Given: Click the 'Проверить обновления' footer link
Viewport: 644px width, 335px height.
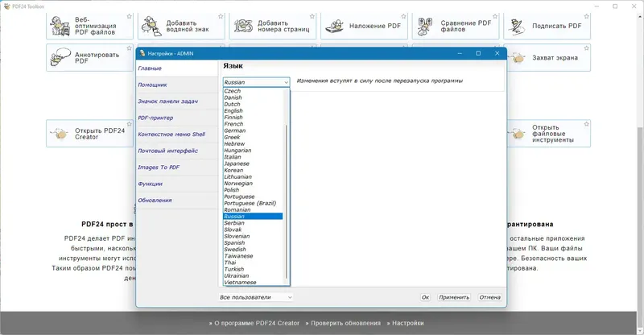Looking at the screenshot, I should pyautogui.click(x=345, y=323).
